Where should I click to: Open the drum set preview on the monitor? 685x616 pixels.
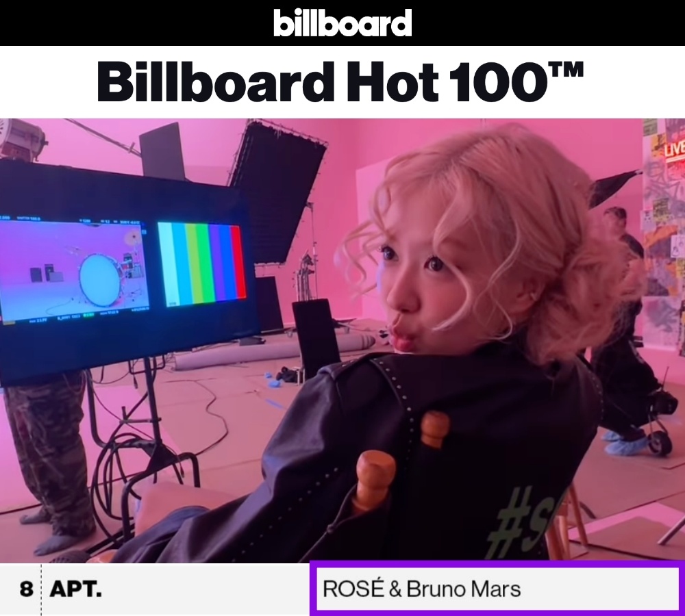point(73,270)
